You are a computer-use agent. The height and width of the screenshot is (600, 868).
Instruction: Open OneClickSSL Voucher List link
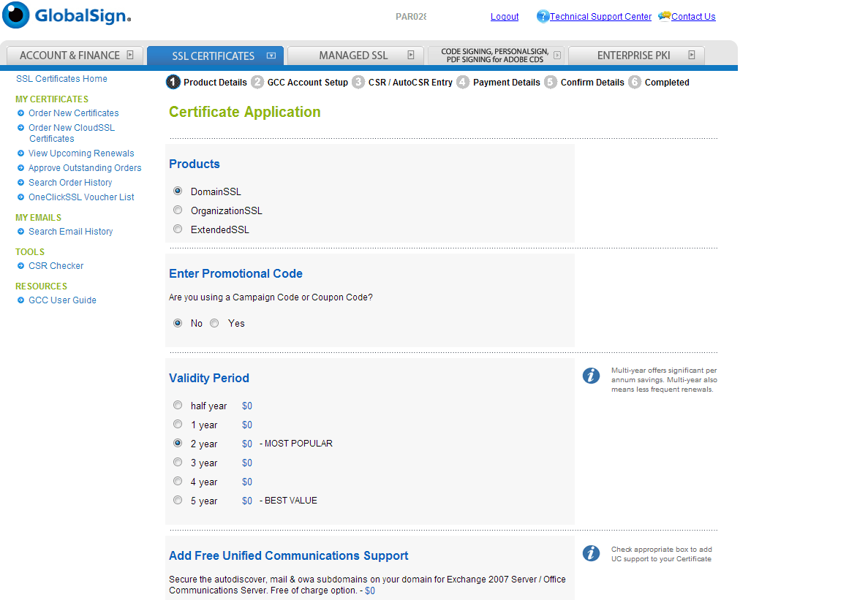(81, 197)
